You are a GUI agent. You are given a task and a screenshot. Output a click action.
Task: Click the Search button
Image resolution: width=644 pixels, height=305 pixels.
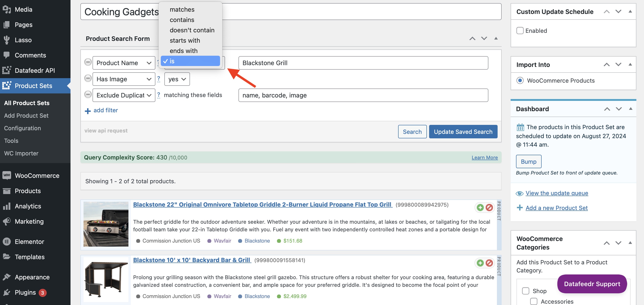pos(412,132)
